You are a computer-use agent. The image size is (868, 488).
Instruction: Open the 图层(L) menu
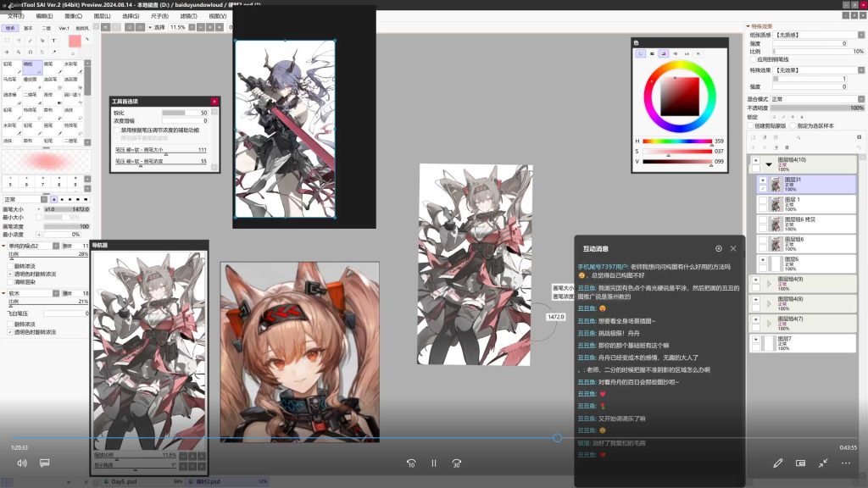click(102, 16)
